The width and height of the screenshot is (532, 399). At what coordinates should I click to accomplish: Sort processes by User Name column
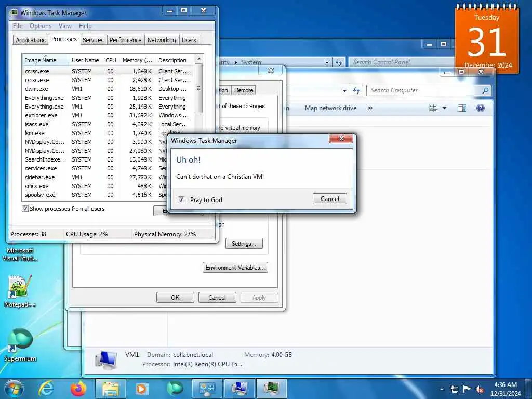(85, 60)
